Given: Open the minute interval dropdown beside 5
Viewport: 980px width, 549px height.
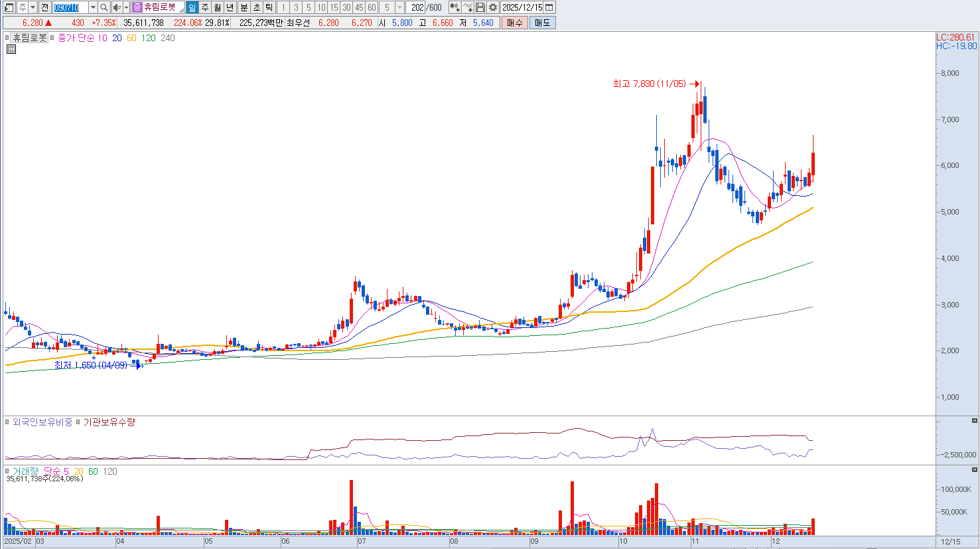Looking at the screenshot, I should pos(399,7).
